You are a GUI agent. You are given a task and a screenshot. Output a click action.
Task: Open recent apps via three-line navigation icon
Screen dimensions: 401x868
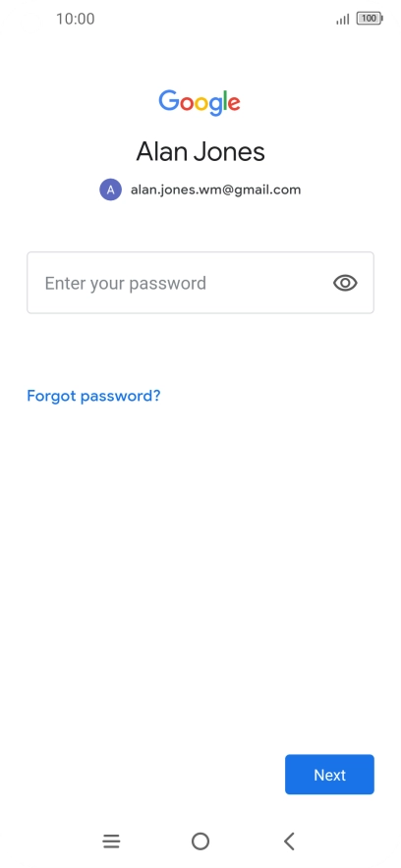click(x=111, y=841)
